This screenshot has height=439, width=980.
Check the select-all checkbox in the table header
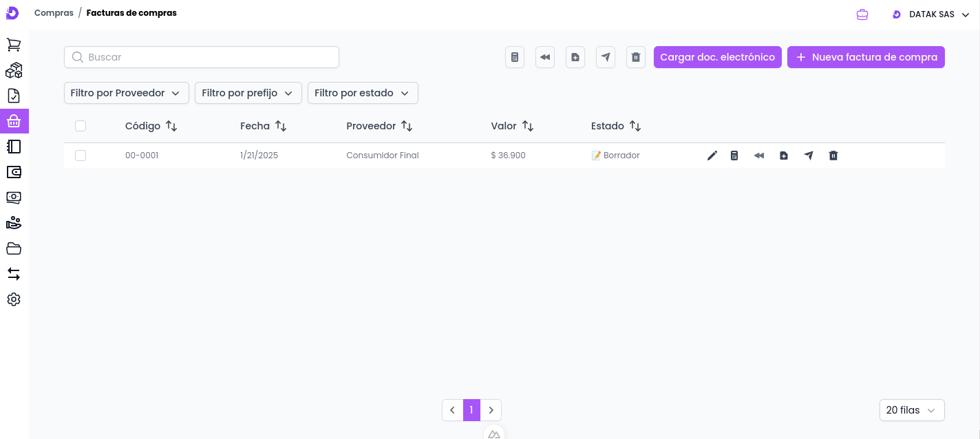click(81, 126)
